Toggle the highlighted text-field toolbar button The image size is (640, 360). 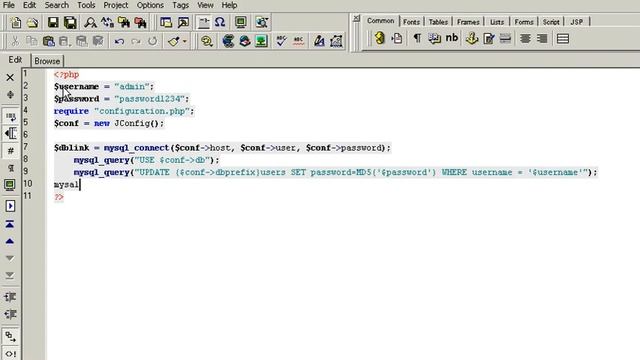(x=203, y=22)
